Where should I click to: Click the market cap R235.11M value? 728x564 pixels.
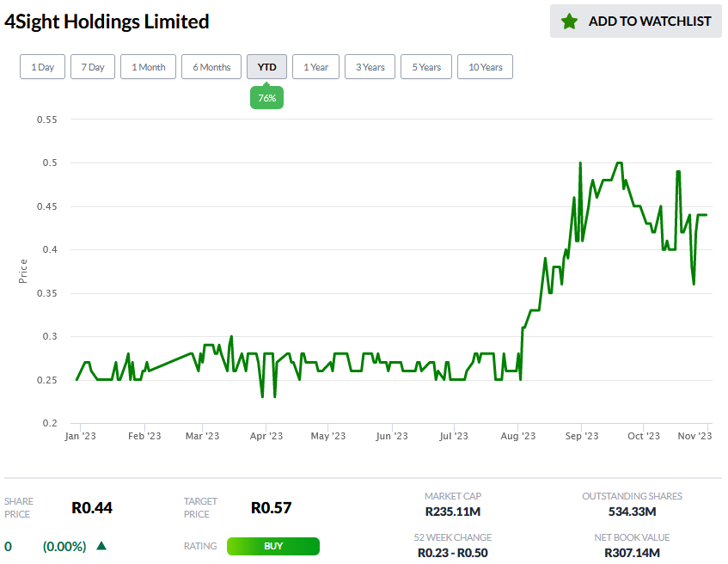coord(453,512)
